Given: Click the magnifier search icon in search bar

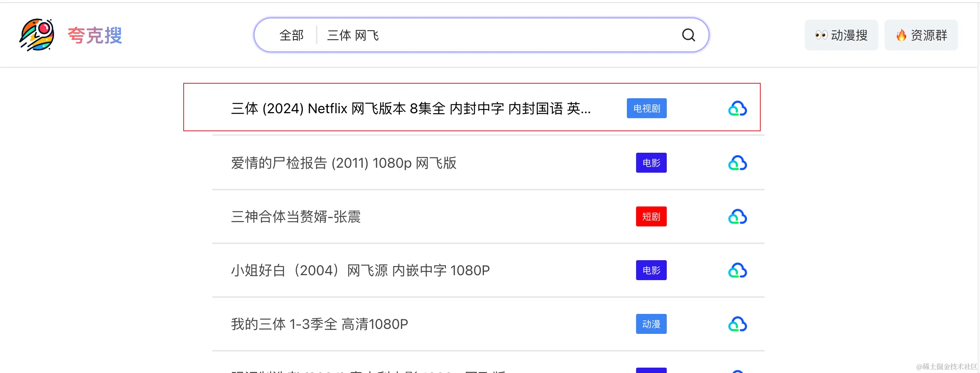Looking at the screenshot, I should click(689, 35).
